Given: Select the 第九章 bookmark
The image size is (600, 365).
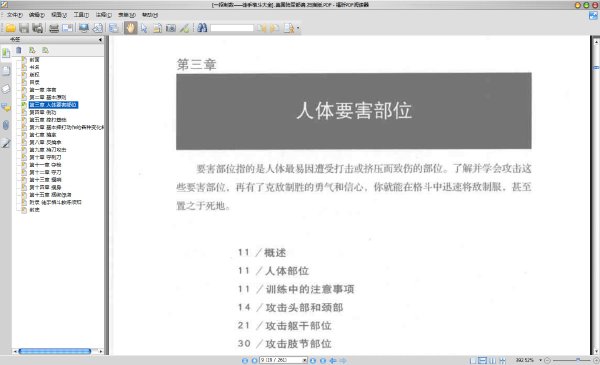Looking at the screenshot, I should coord(47,150).
